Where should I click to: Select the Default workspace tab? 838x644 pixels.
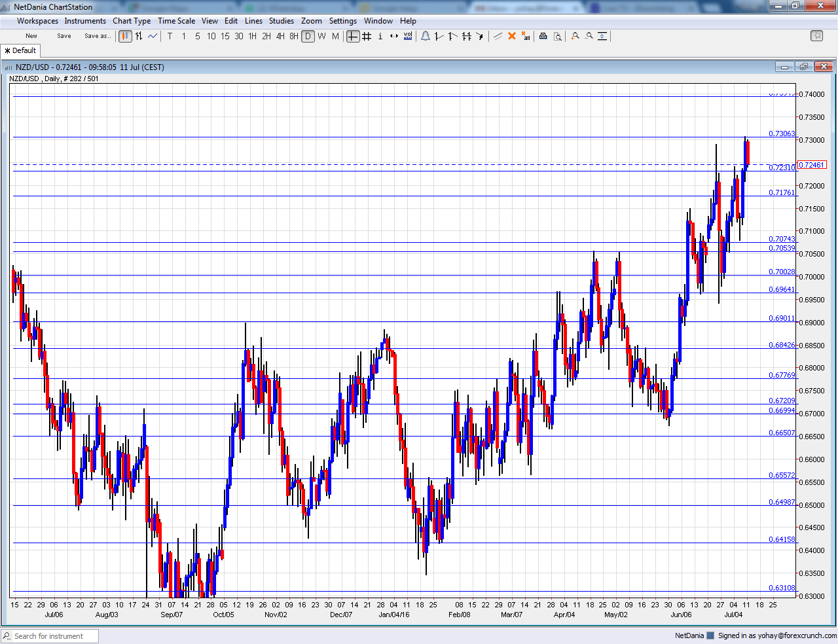(x=20, y=50)
